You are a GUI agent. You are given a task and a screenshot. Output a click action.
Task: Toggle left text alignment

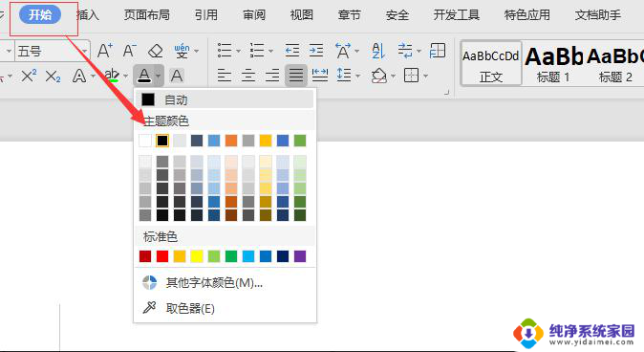[x=225, y=76]
